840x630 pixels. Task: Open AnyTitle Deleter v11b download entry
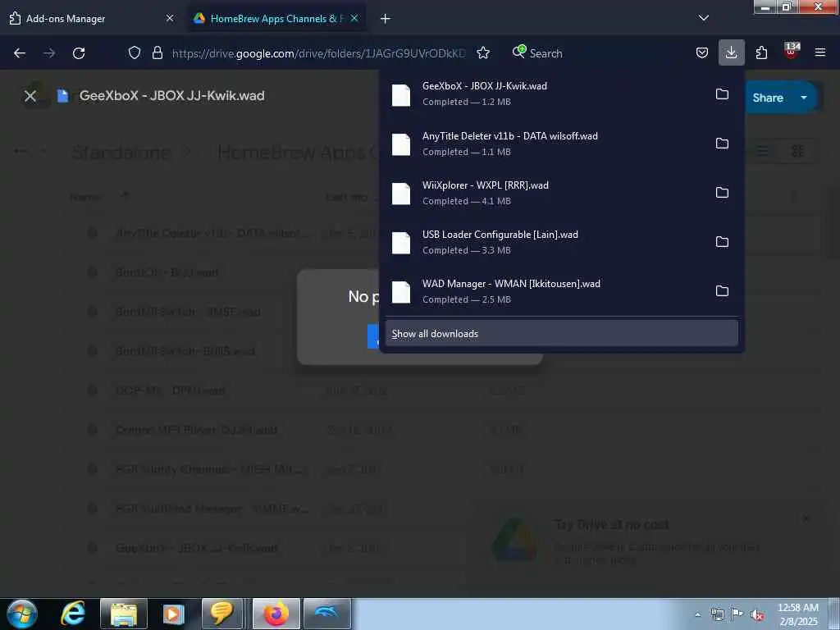(547, 144)
